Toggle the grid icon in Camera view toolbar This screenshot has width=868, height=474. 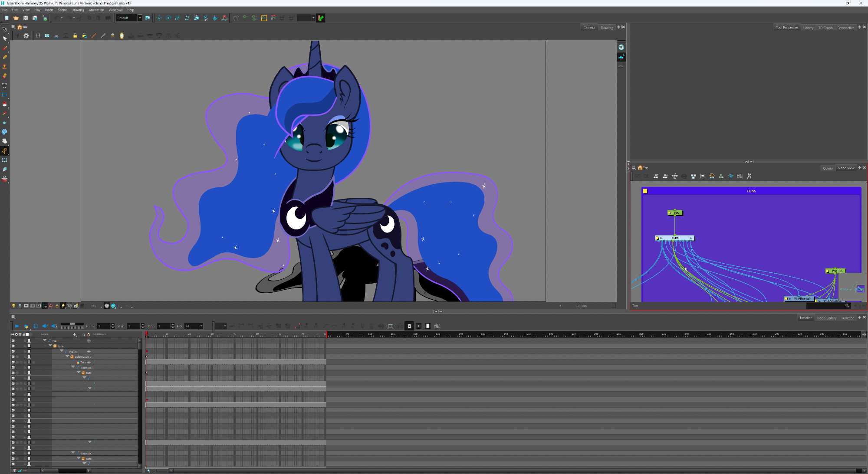38,36
